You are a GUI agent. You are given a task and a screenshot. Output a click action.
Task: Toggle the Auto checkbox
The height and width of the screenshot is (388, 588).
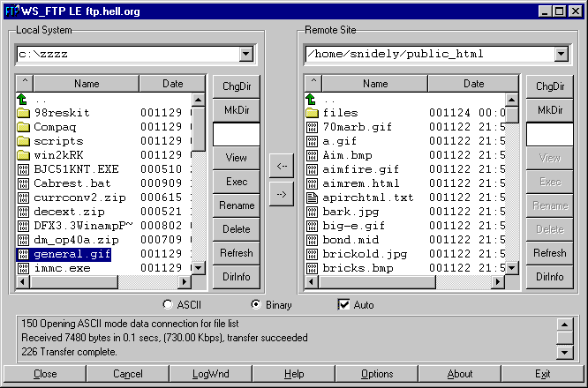[x=343, y=304]
